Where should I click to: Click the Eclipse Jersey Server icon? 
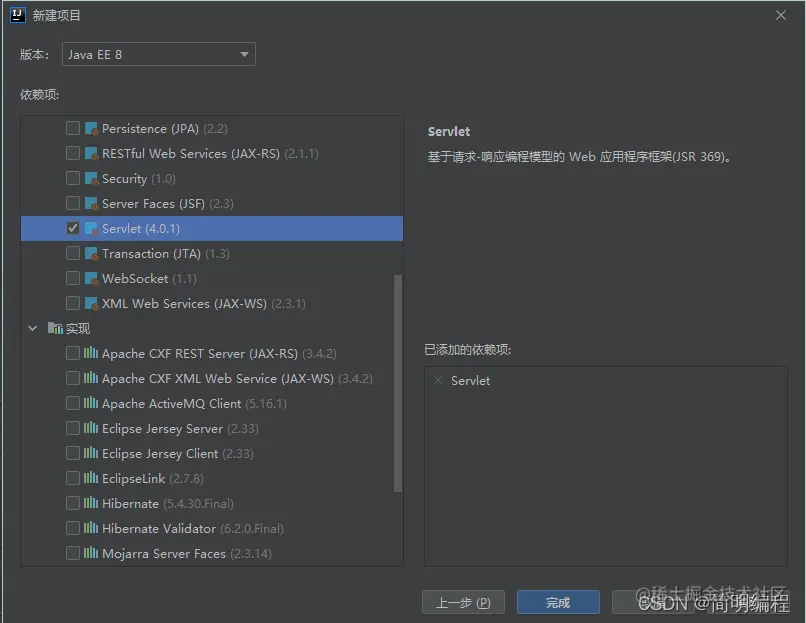pos(90,428)
